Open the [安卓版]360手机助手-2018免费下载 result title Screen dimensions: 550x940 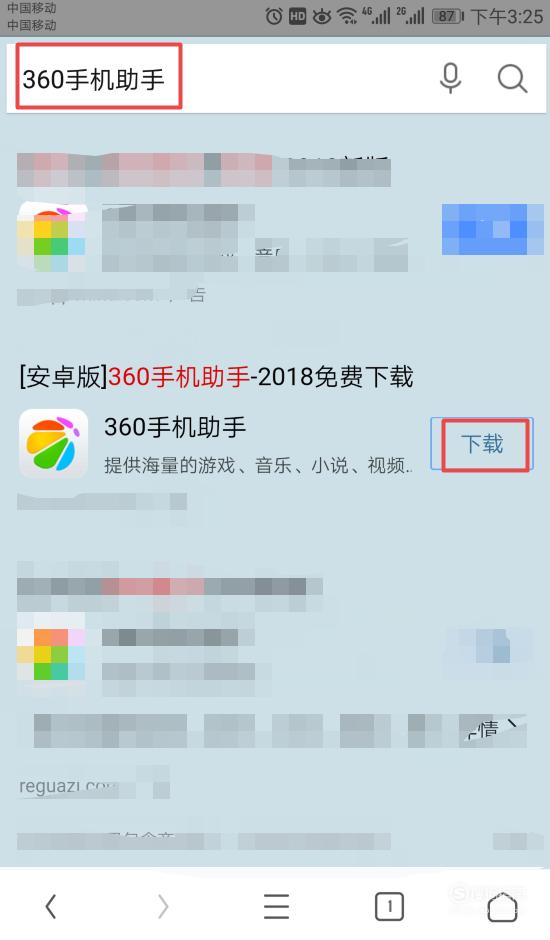pyautogui.click(x=216, y=377)
